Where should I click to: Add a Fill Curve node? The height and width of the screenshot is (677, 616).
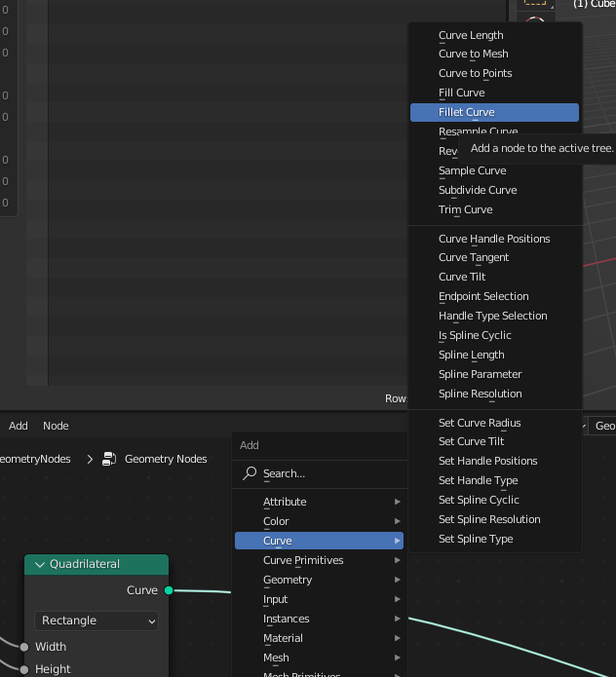[x=494, y=93]
